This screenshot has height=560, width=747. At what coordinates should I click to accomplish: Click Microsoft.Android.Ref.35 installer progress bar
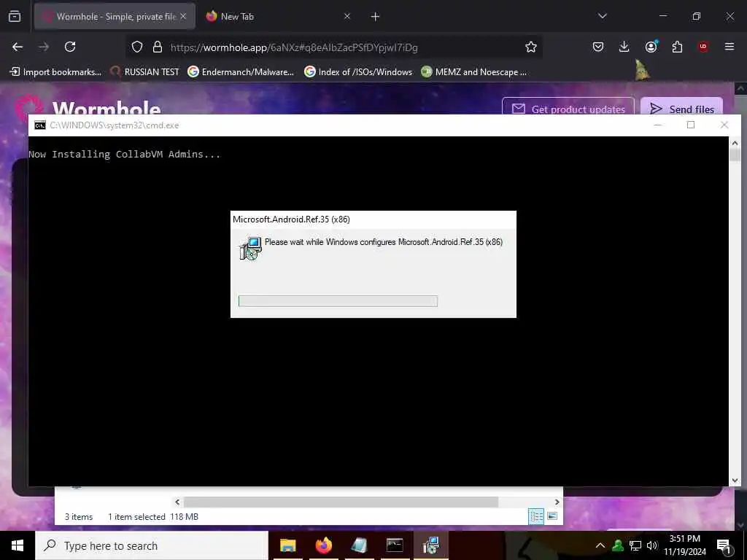[x=338, y=301]
